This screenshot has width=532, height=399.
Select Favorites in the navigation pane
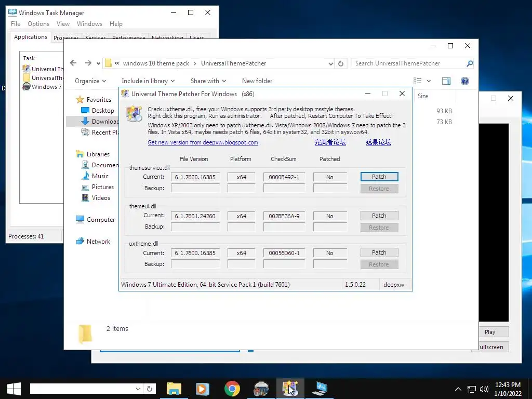click(x=94, y=99)
